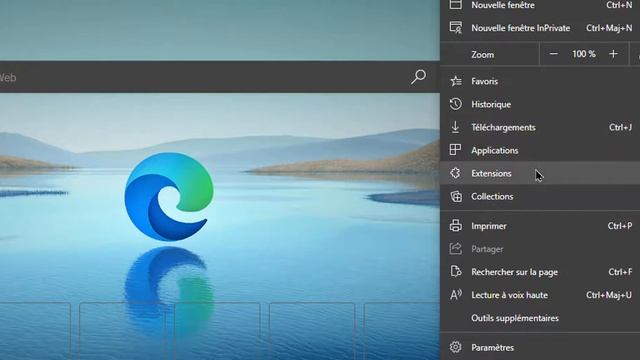The image size is (640, 360).
Task: Click the 100 % zoom value
Action: point(584,54)
